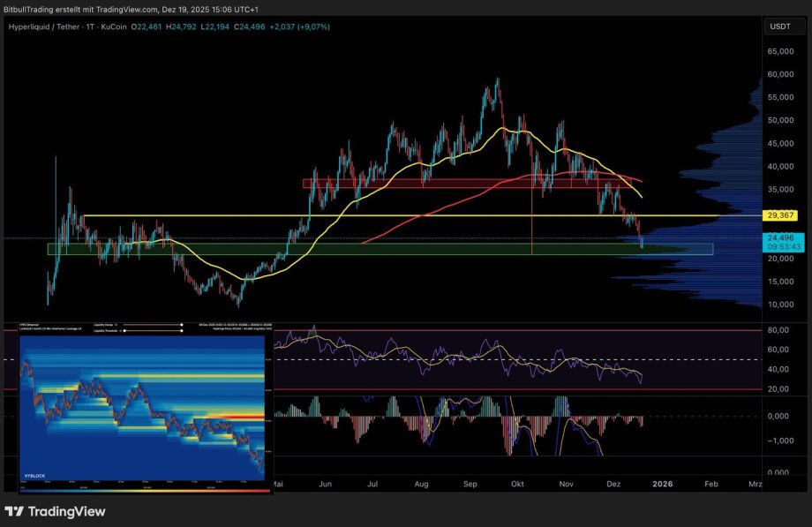Click the red resistance zone rectangle
812x527 pixels.
pos(459,184)
